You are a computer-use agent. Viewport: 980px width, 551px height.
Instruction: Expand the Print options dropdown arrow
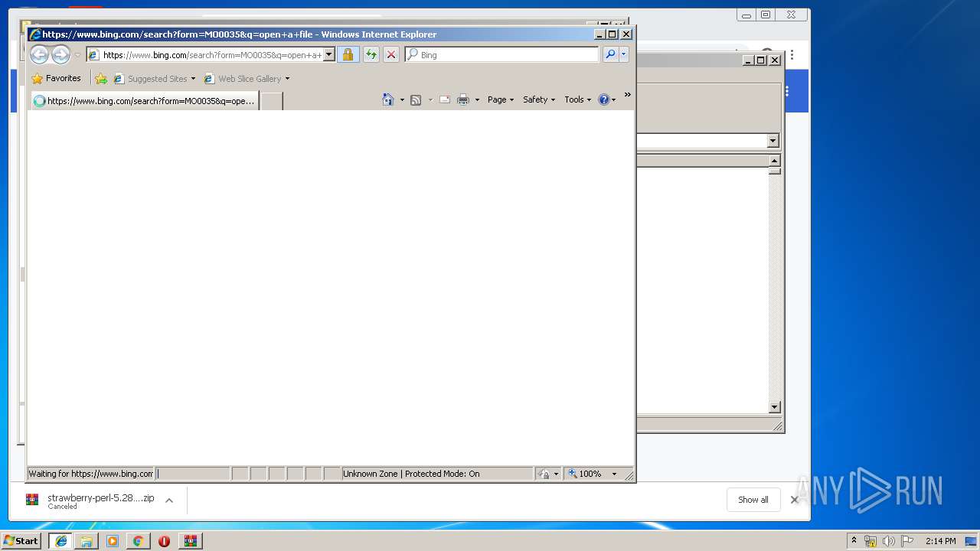(477, 99)
